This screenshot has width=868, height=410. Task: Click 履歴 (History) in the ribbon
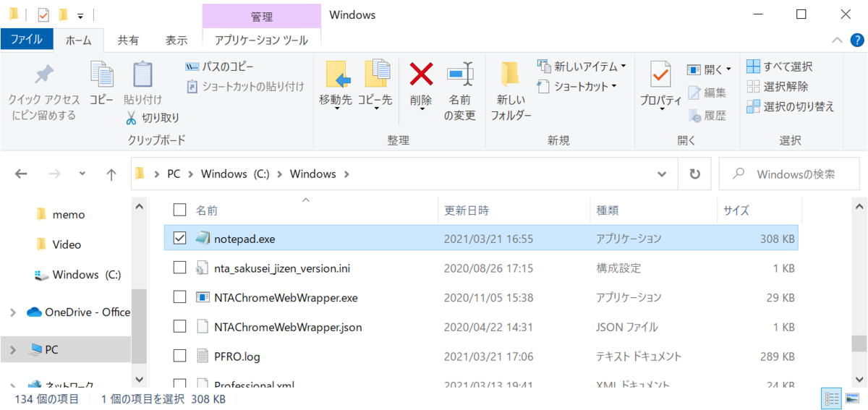707,115
